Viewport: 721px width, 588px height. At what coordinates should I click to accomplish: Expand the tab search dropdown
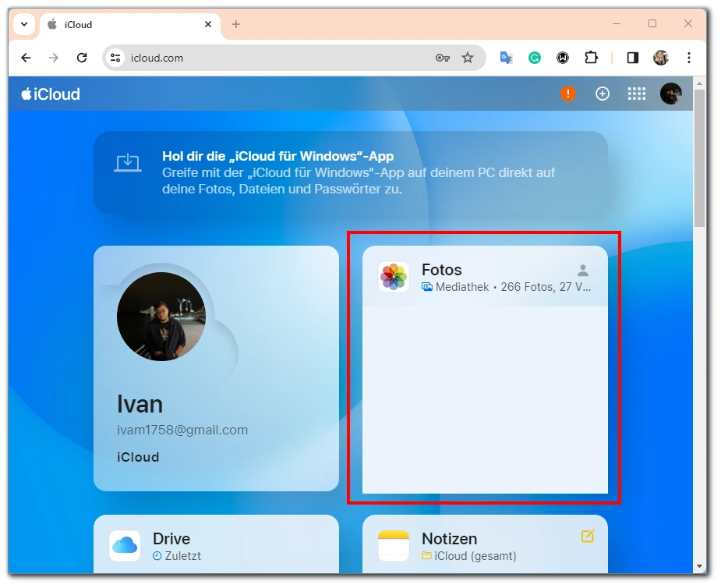pos(24,24)
